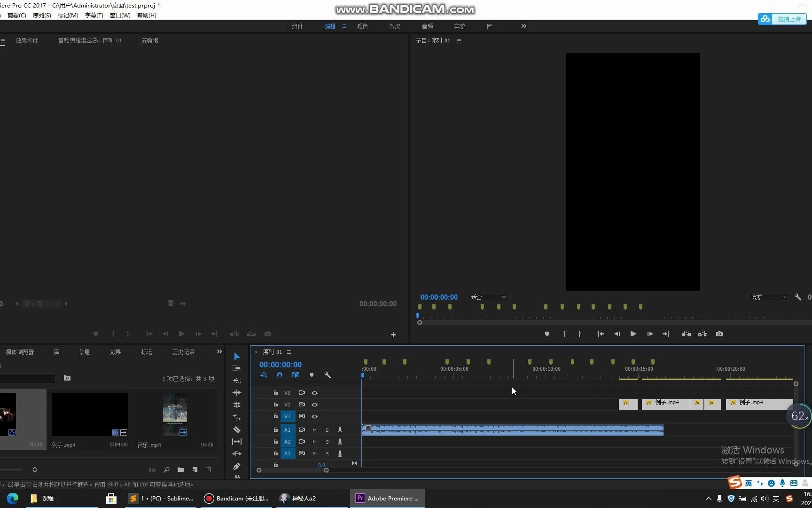Select the Razor tool

(x=237, y=429)
